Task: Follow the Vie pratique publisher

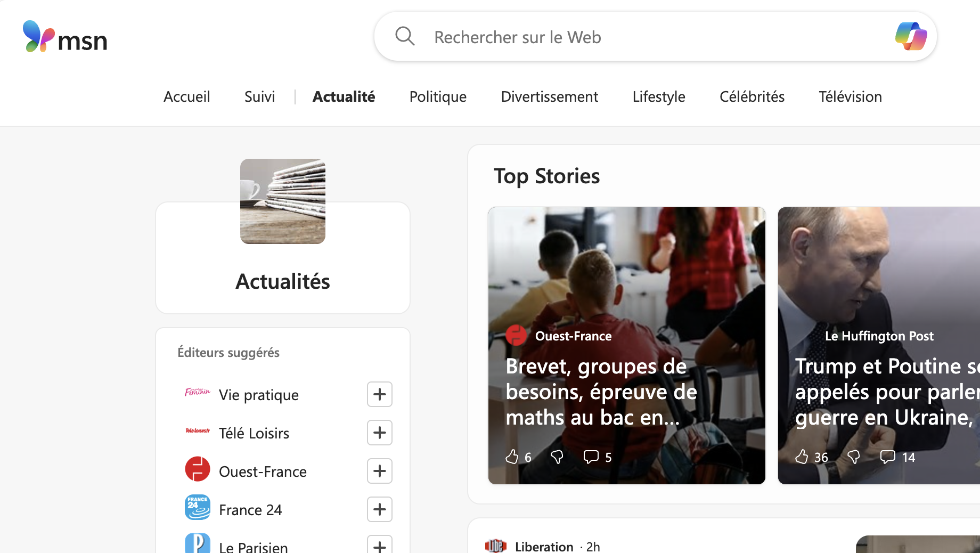Action: 379,394
